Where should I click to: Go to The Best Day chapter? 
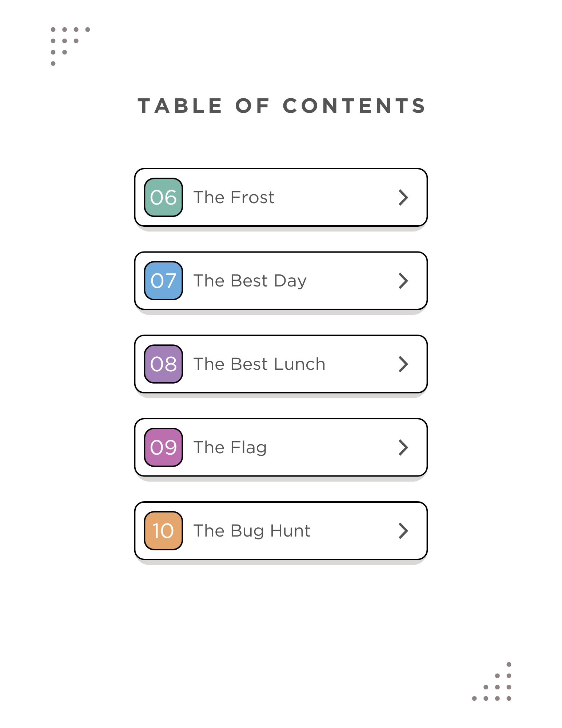pyautogui.click(x=250, y=281)
